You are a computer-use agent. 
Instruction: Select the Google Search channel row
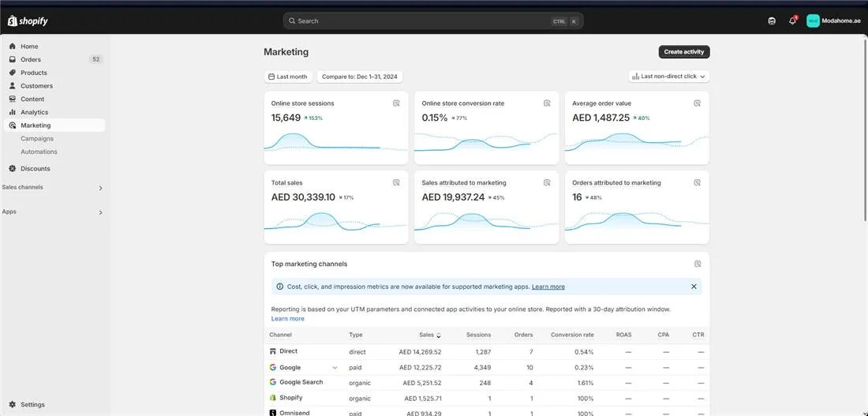[487, 383]
